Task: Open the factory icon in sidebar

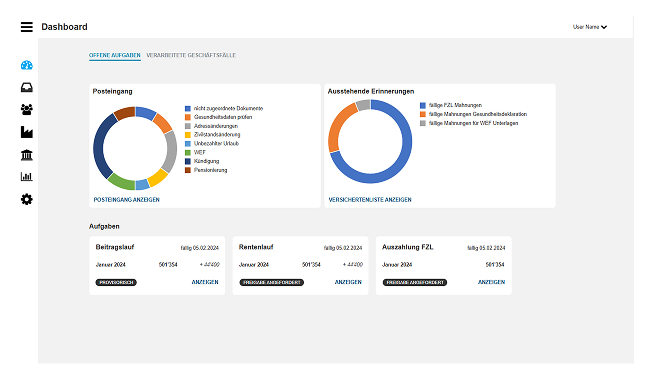Action: coord(27,132)
